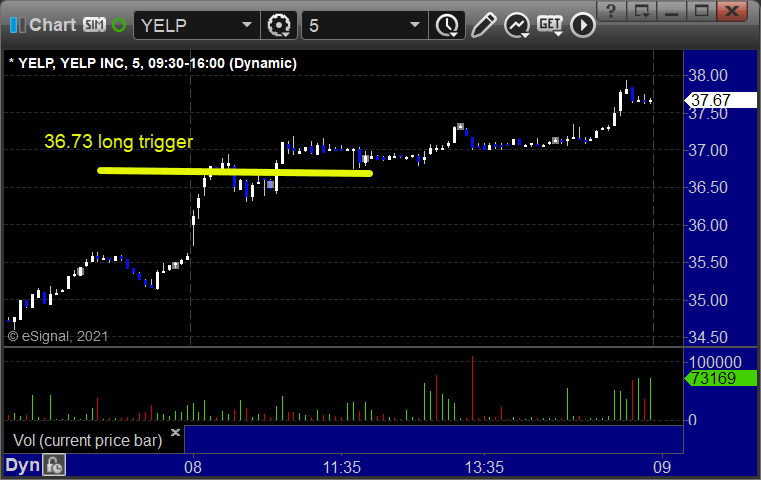The height and width of the screenshot is (480, 761).
Task: Click the 34.50 price axis label
Action: tap(708, 337)
